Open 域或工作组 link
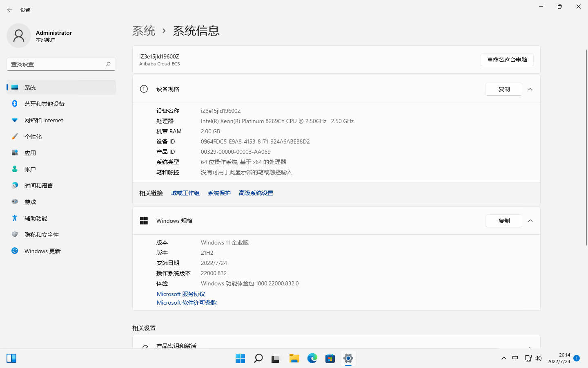This screenshot has height=368, width=588. coord(185,193)
